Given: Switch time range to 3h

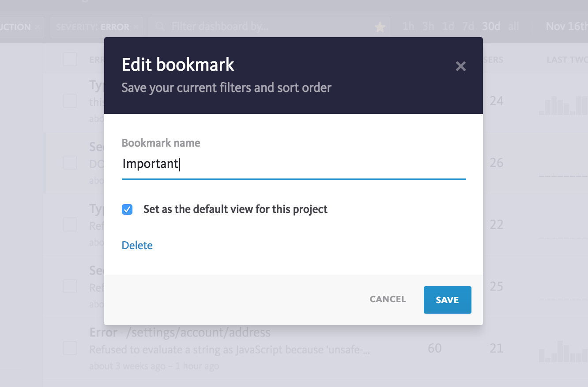Looking at the screenshot, I should (427, 27).
